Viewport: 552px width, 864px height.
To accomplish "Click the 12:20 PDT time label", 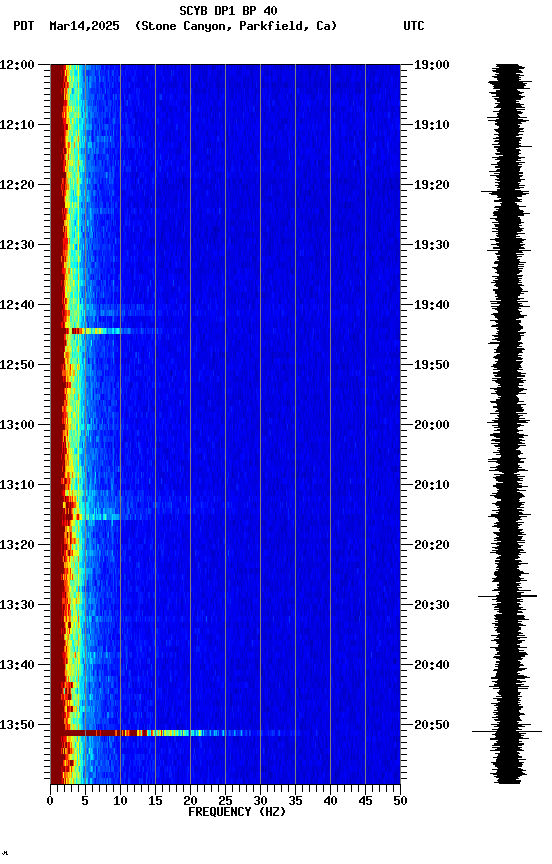I will coord(17,185).
